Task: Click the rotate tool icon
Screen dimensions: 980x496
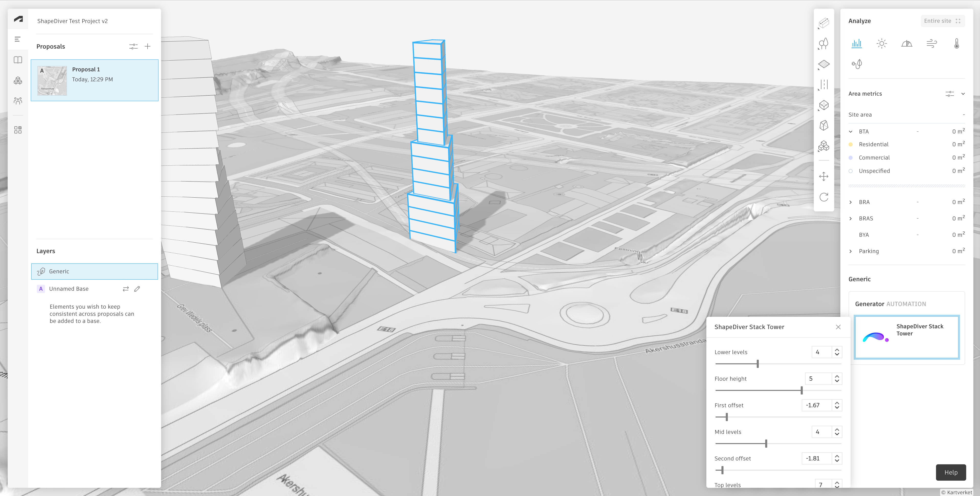Action: coord(824,197)
